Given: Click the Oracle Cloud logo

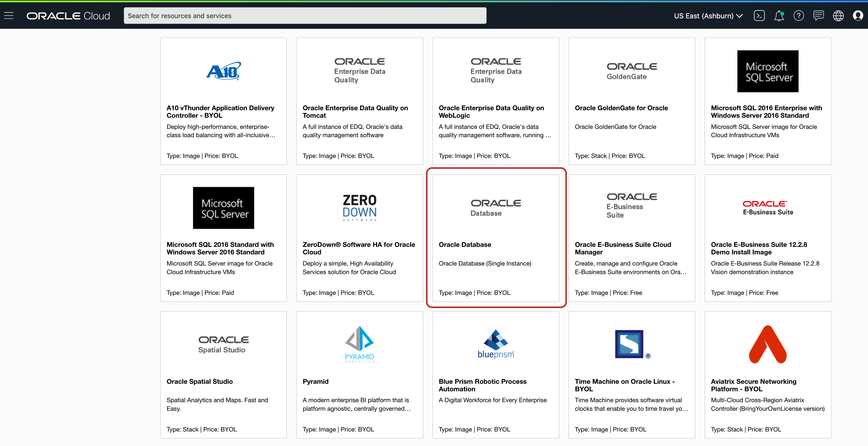Looking at the screenshot, I should tap(68, 16).
